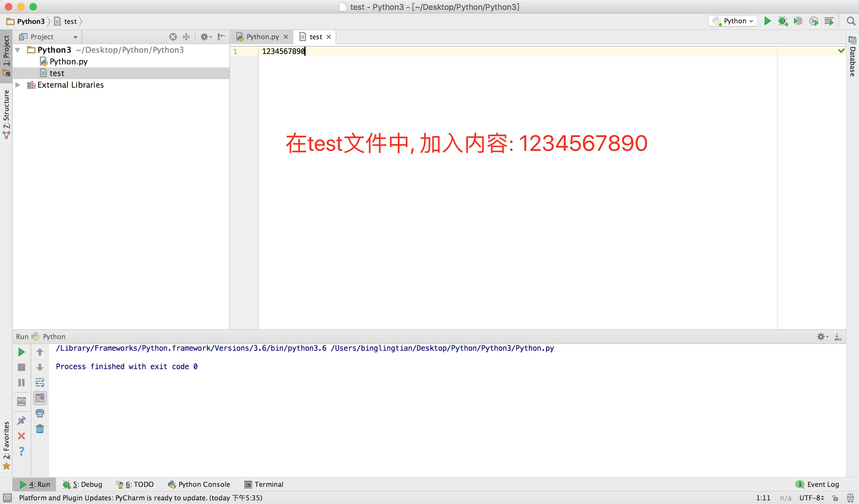Expand External Libraries node
The image size is (859, 504).
(x=18, y=85)
